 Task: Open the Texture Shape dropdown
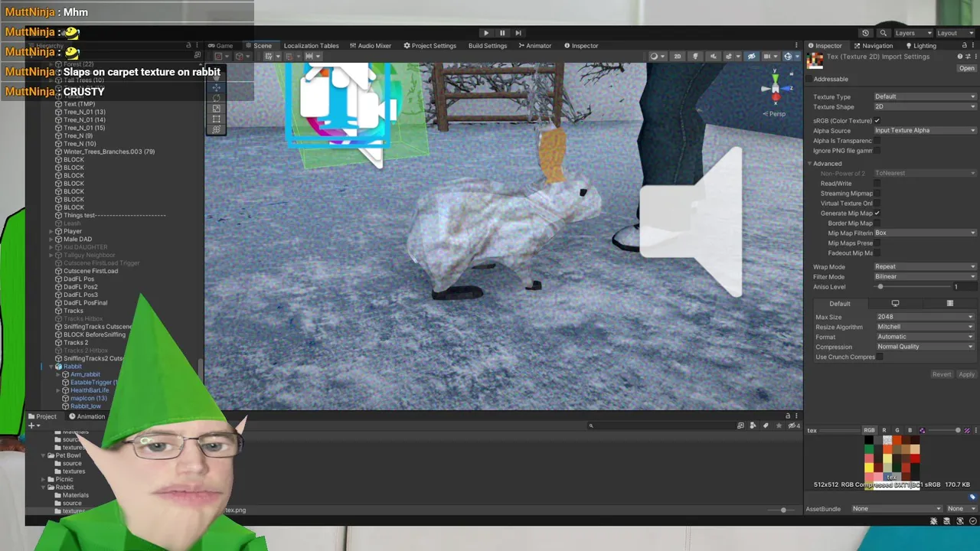click(925, 106)
